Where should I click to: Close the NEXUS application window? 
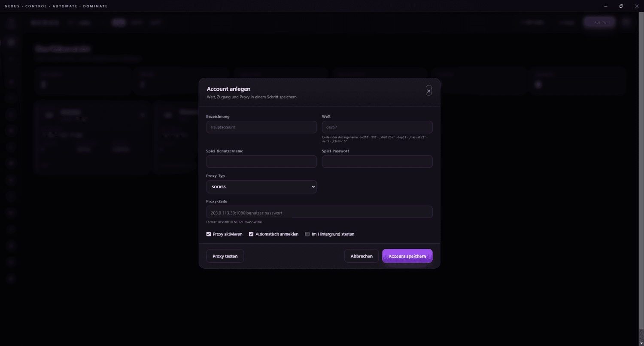coord(636,6)
